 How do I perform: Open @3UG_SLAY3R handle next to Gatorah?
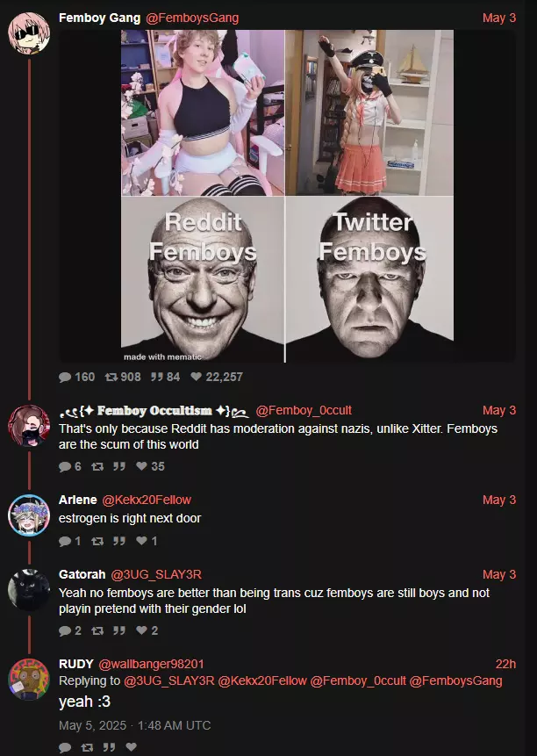[156, 575]
